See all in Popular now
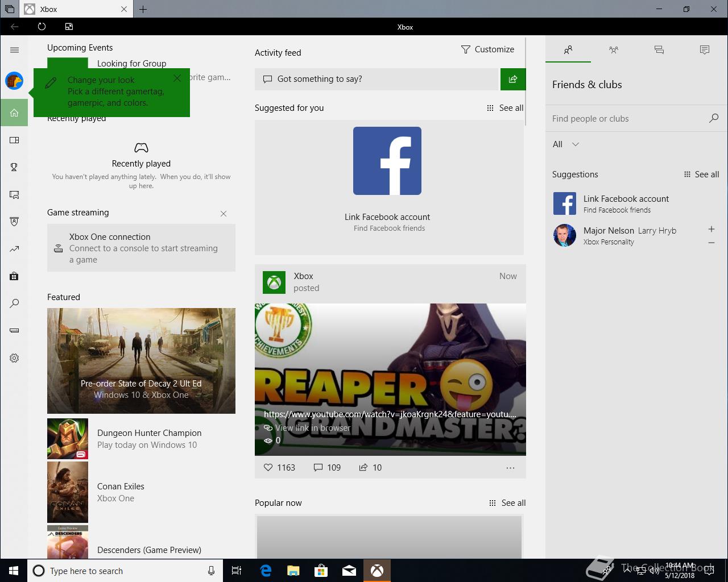This screenshot has width=728, height=582. [507, 503]
